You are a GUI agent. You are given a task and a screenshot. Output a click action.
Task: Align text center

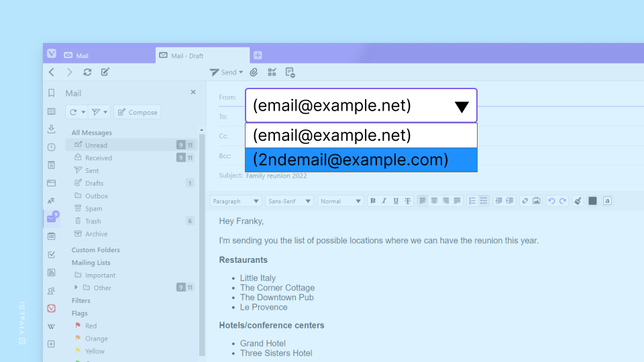pyautogui.click(x=434, y=200)
